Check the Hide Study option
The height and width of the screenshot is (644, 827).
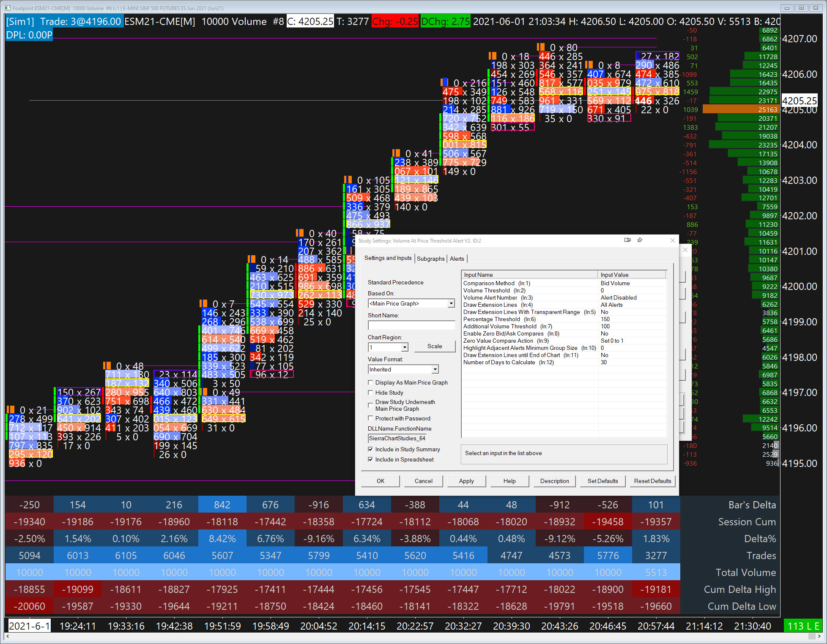pyautogui.click(x=371, y=393)
